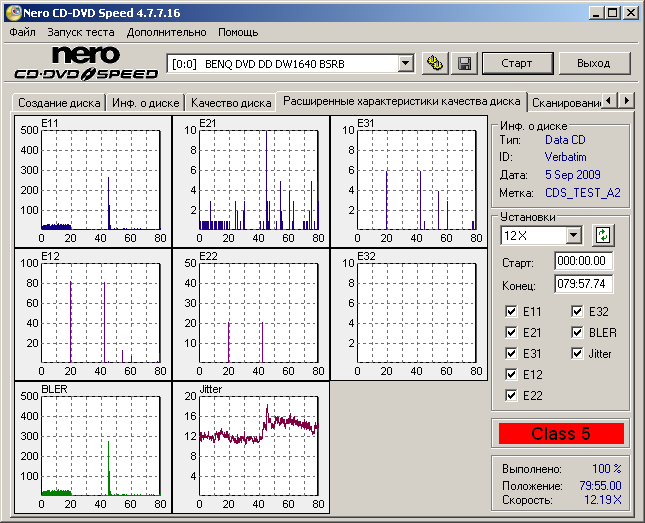Click the green refresh icon beside speed
This screenshot has width=645, height=523.
[602, 236]
